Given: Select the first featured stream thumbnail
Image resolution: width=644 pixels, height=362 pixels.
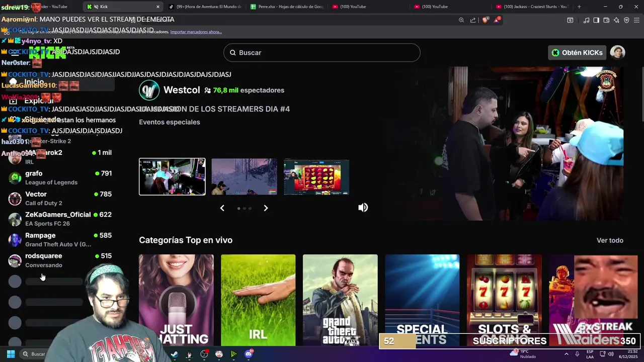Looking at the screenshot, I should coord(172,176).
